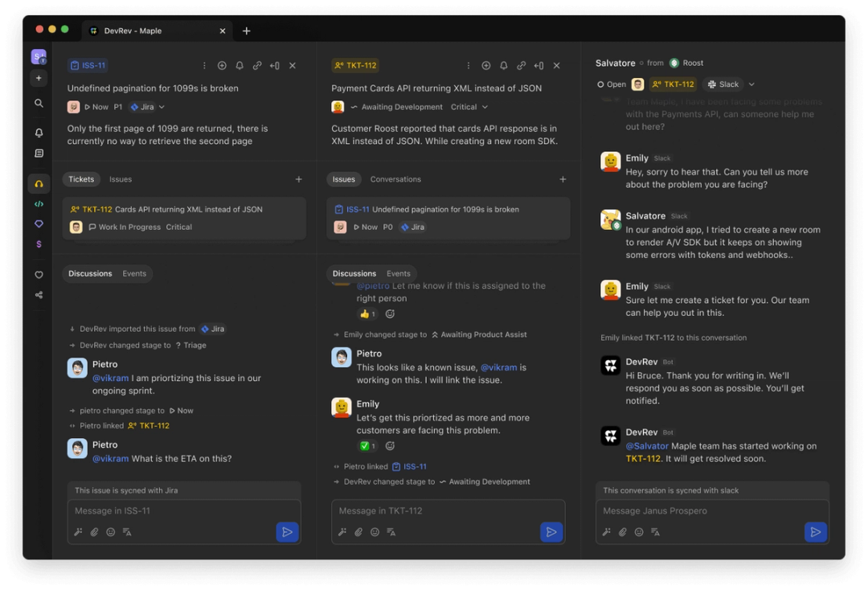This screenshot has width=868, height=590.
Task: Select the Issues tab in TKT-112 panel
Action: [344, 179]
